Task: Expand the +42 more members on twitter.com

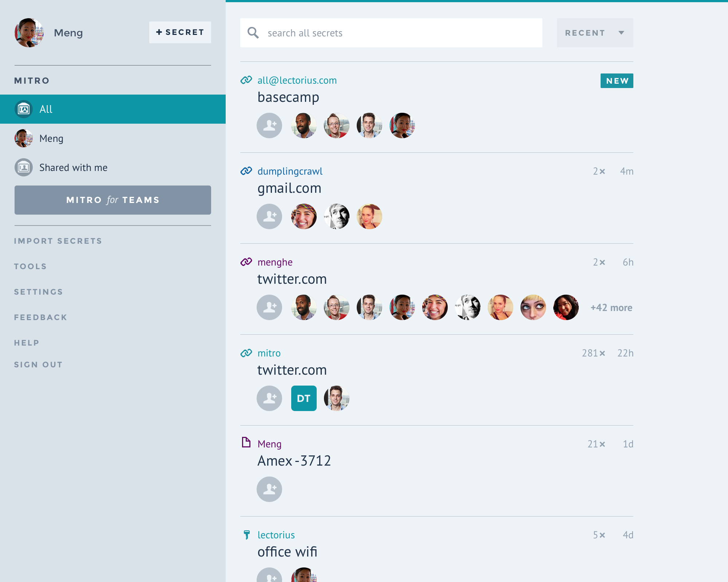Action: [611, 307]
